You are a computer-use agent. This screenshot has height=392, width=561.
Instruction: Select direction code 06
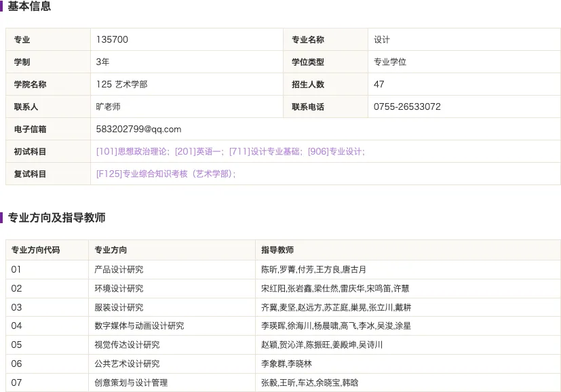coord(16,364)
